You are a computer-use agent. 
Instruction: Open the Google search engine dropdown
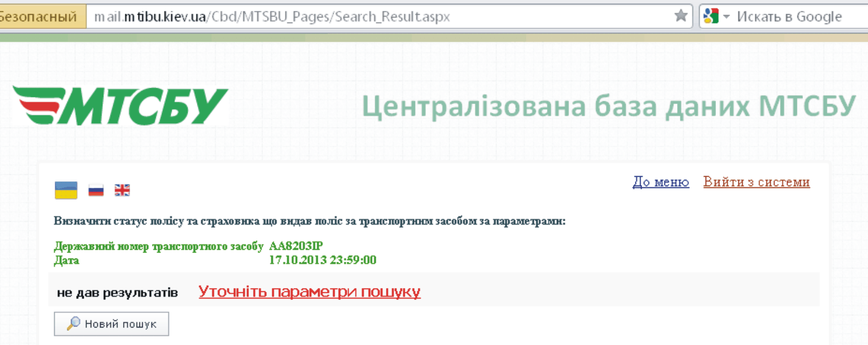(x=726, y=16)
